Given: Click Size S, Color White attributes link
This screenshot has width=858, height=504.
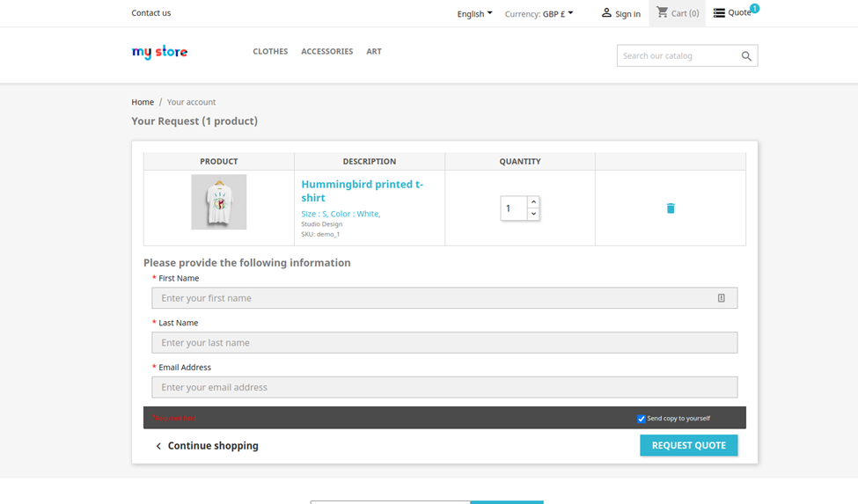Looking at the screenshot, I should pos(341,214).
